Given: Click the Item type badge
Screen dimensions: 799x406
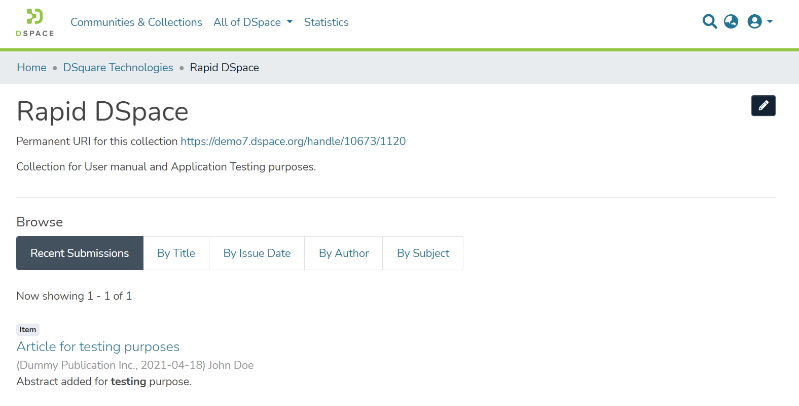Looking at the screenshot, I should 28,329.
